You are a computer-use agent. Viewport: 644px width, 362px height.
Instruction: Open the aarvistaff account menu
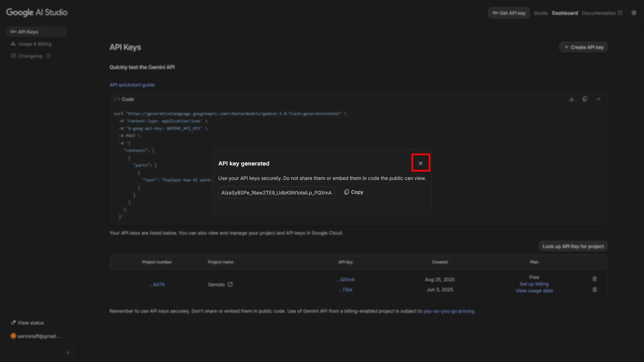(36, 336)
